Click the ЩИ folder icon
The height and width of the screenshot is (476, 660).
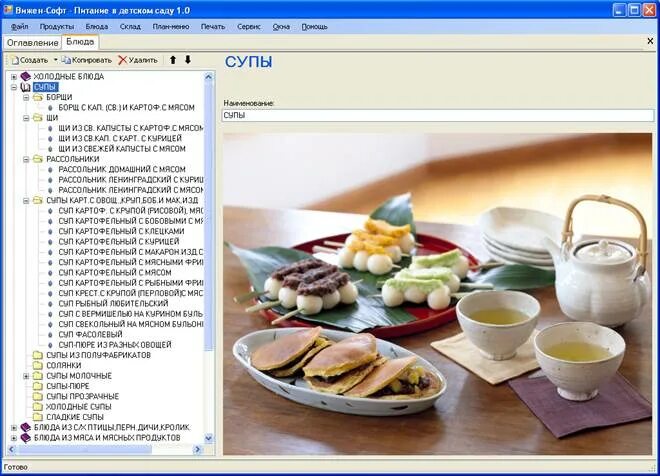tap(38, 118)
